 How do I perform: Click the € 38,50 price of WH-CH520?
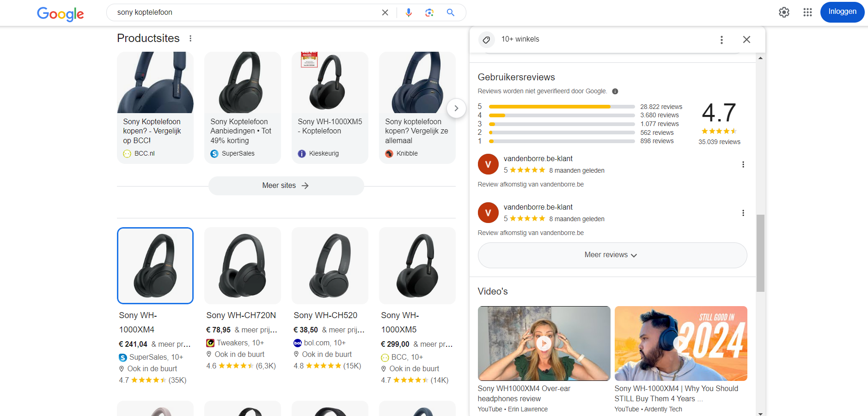(306, 330)
